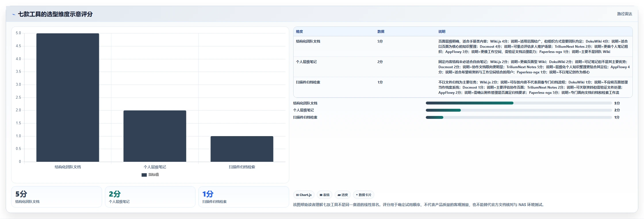Click the 5分 table data cell

coord(380,41)
